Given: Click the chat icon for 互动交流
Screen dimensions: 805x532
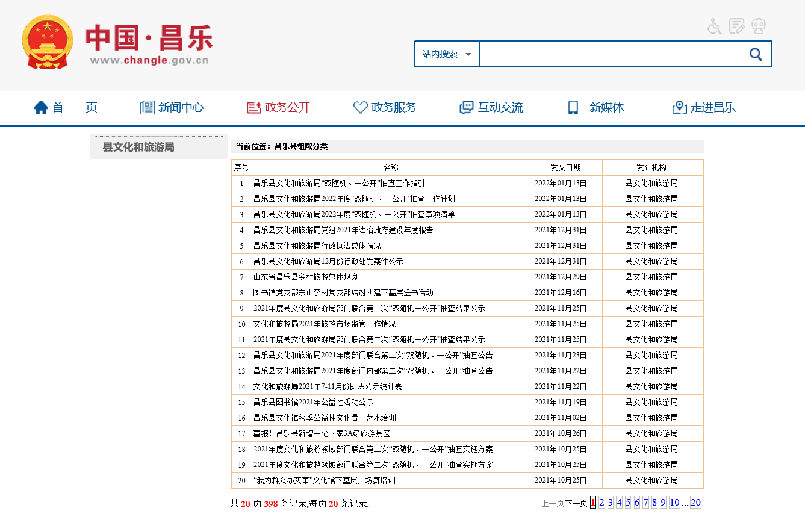Looking at the screenshot, I should [466, 108].
